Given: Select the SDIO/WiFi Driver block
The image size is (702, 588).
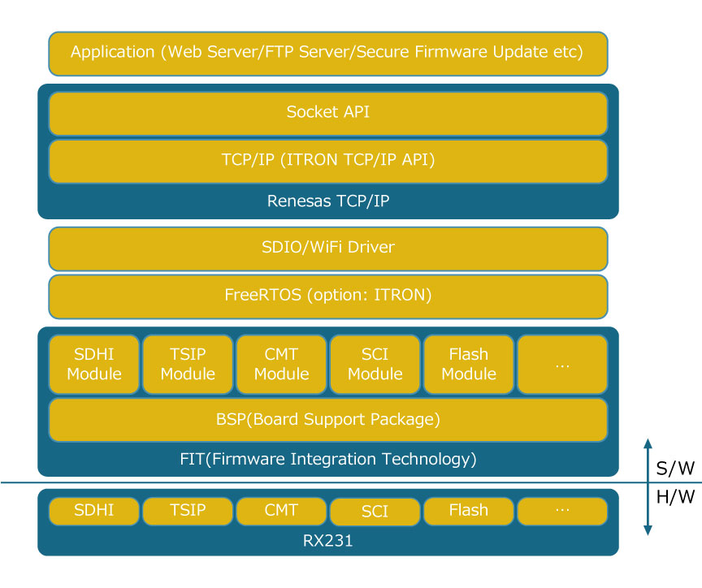Looking at the screenshot, I should click(x=328, y=249).
